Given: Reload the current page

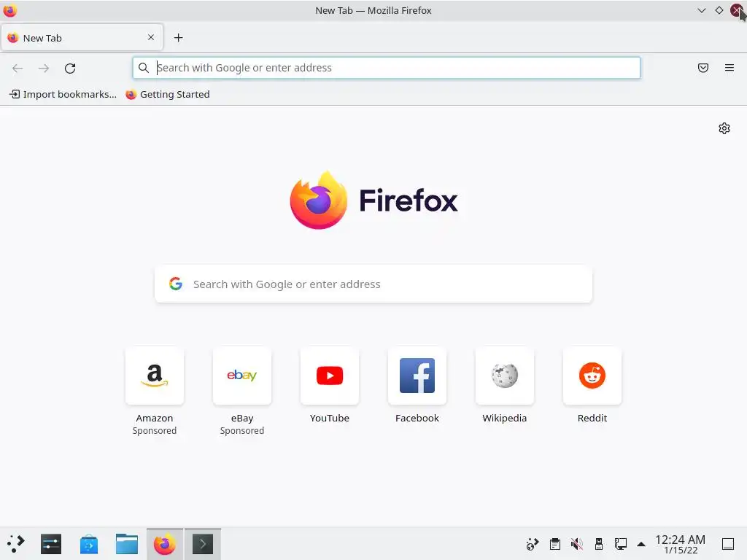Looking at the screenshot, I should pos(70,68).
